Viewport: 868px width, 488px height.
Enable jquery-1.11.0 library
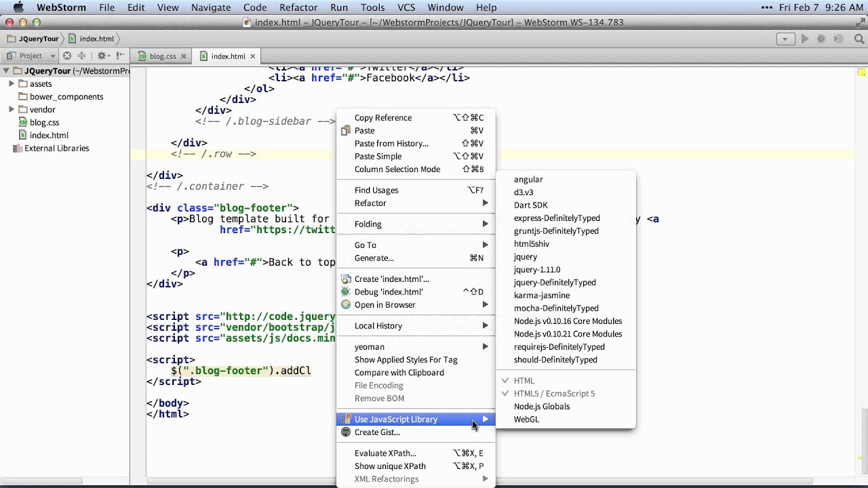click(x=537, y=269)
